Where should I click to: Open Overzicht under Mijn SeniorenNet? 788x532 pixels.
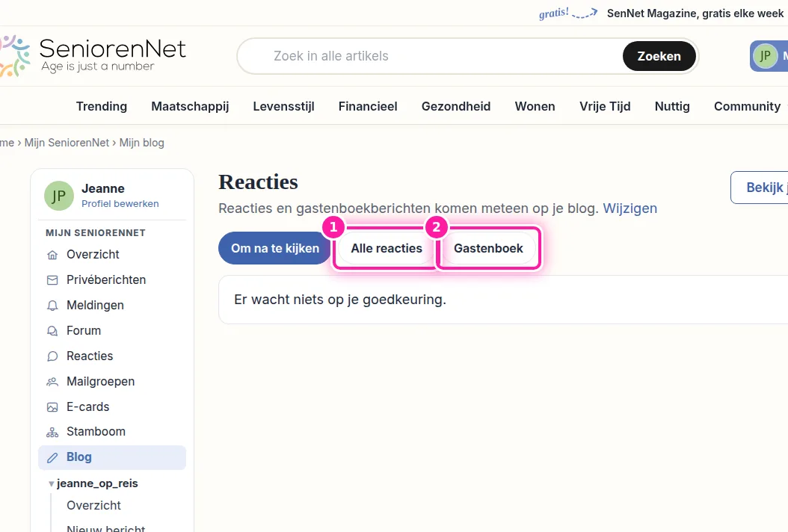[112, 255]
